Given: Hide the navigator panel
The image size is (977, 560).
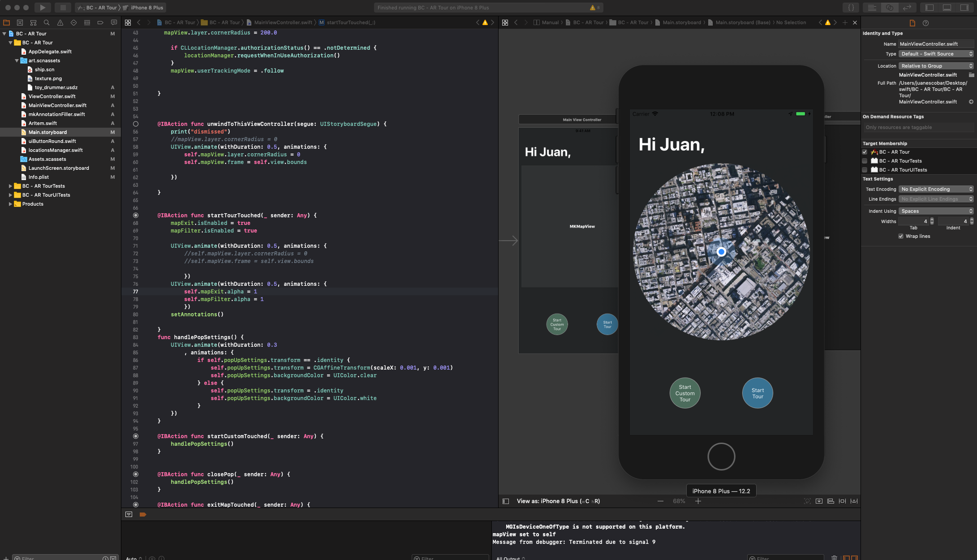Looking at the screenshot, I should point(930,8).
